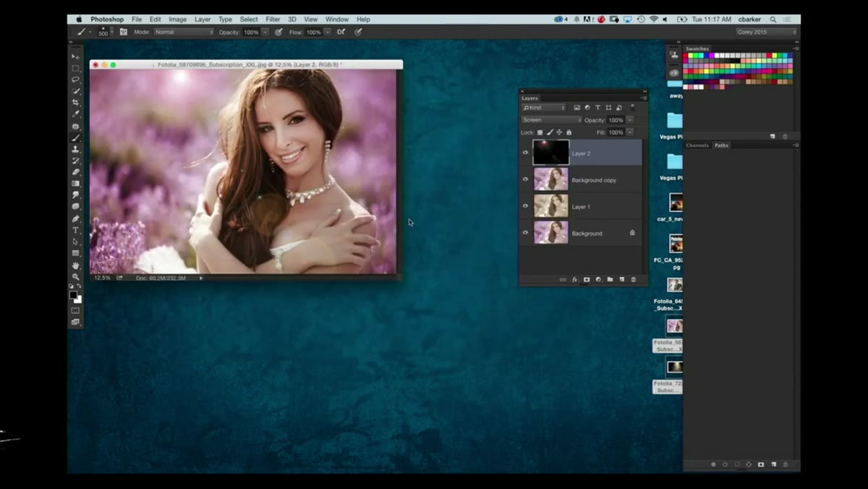Screen dimensions: 868x489
Task: Open the Kind filter dropdown
Action: [x=544, y=108]
